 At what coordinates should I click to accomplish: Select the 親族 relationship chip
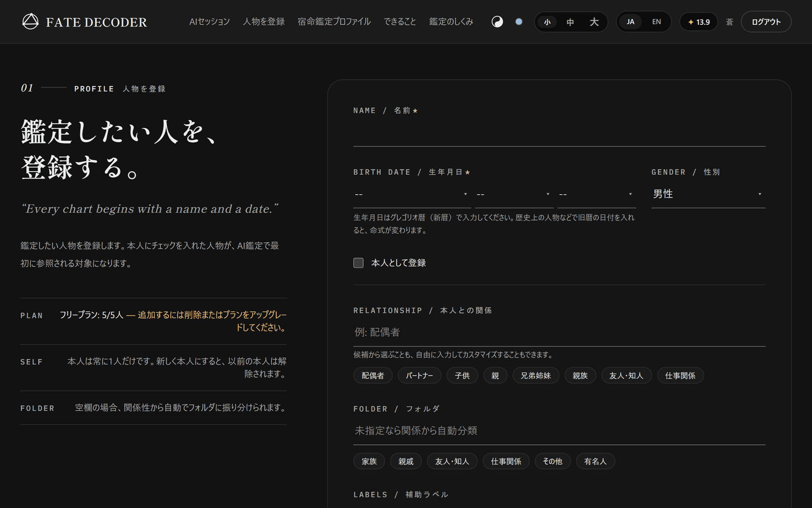(x=580, y=376)
